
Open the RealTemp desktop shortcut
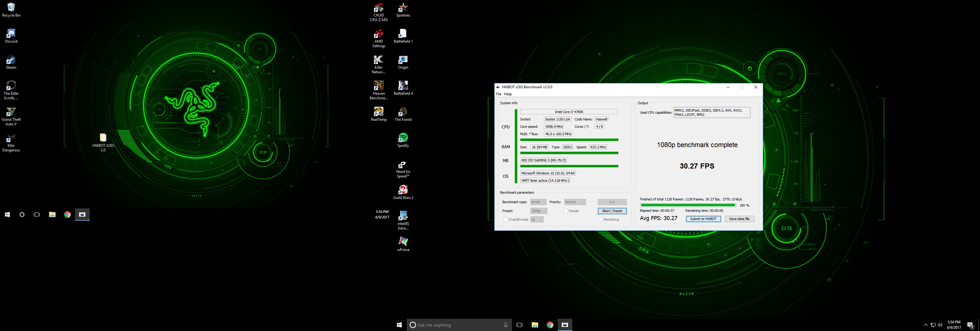(x=379, y=114)
